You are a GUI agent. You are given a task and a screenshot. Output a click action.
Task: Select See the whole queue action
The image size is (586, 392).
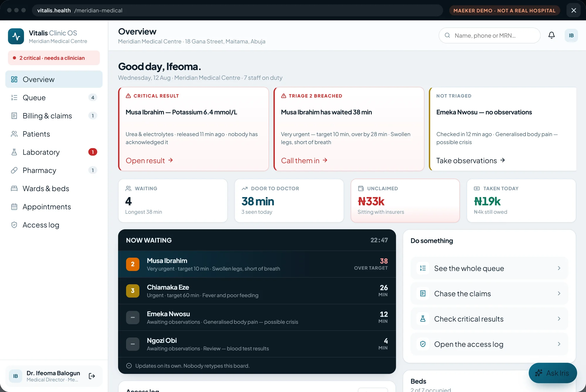click(x=489, y=268)
